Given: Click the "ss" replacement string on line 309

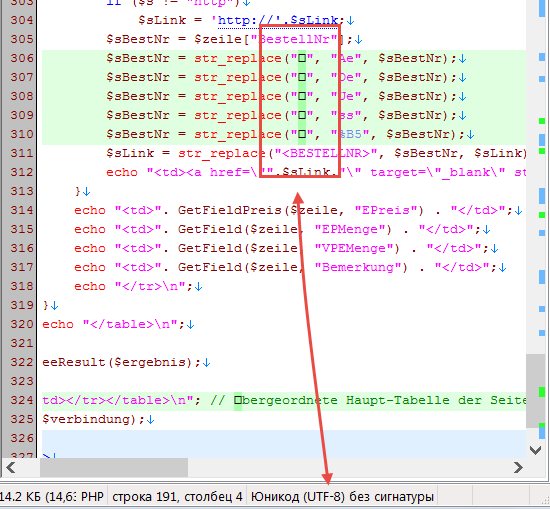Looking at the screenshot, I should pos(346,115).
